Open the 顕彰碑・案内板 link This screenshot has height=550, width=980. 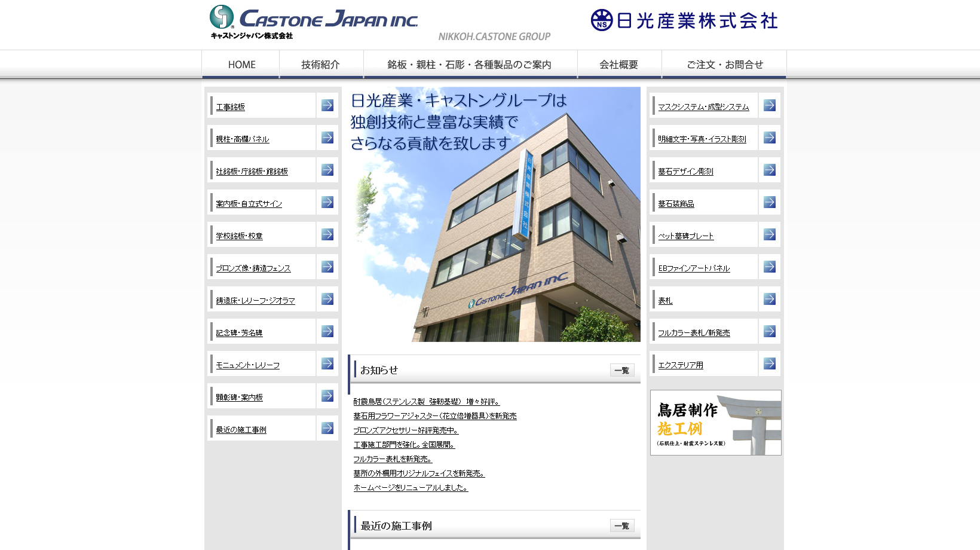pos(240,398)
